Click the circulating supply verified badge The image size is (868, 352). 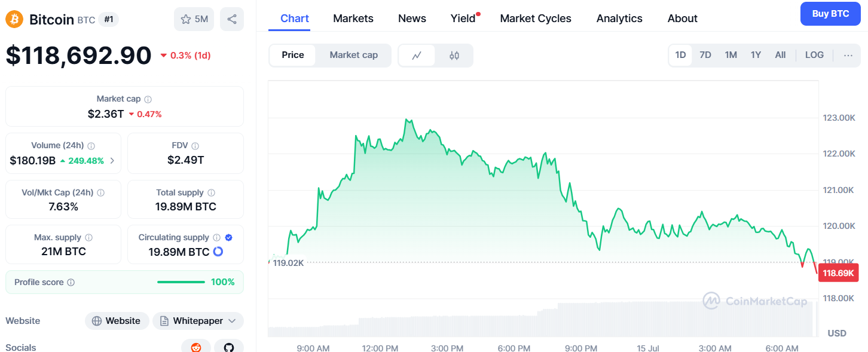[229, 237]
